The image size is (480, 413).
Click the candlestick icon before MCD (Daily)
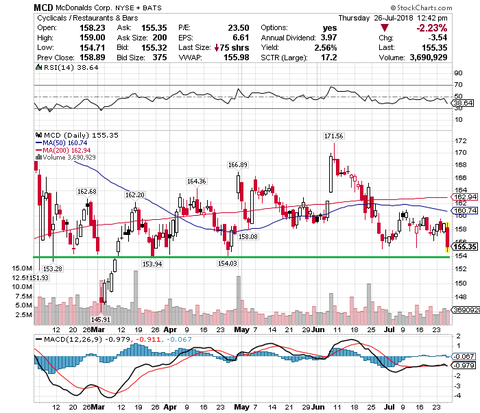[x=38, y=135]
